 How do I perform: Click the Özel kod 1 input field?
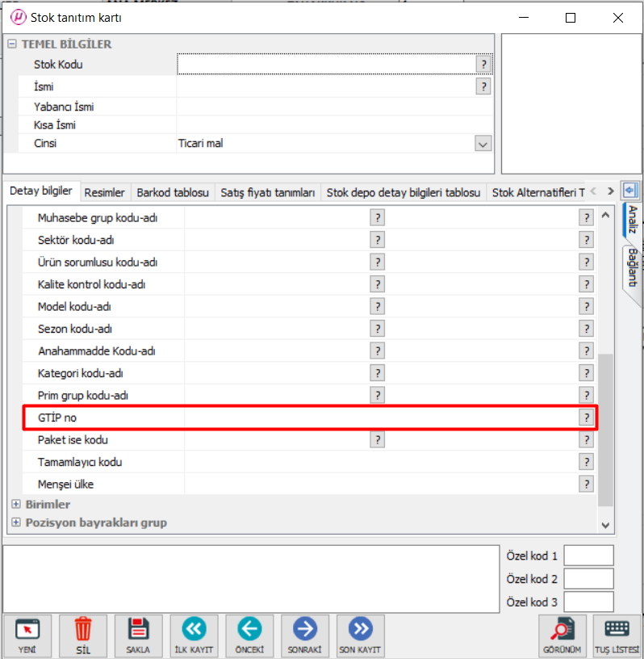(x=588, y=556)
